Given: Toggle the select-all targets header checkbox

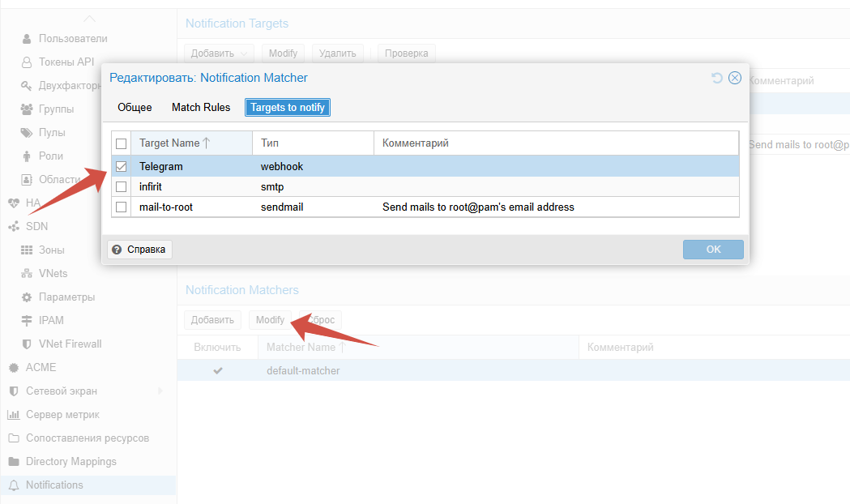Looking at the screenshot, I should tap(121, 143).
